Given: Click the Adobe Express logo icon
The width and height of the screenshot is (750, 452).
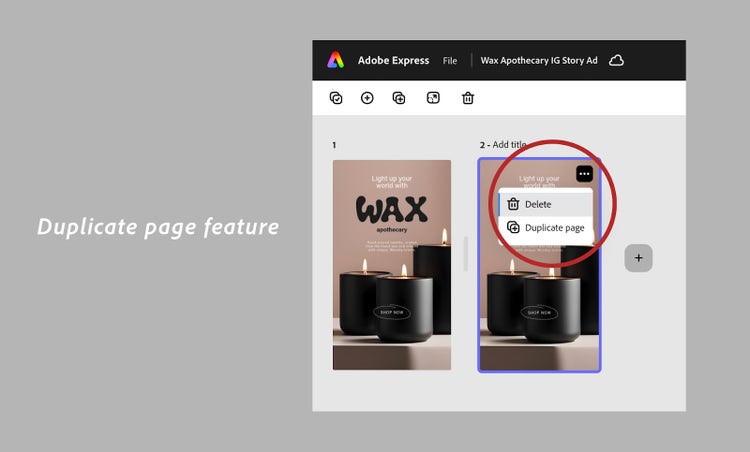Looking at the screenshot, I should coord(335,60).
